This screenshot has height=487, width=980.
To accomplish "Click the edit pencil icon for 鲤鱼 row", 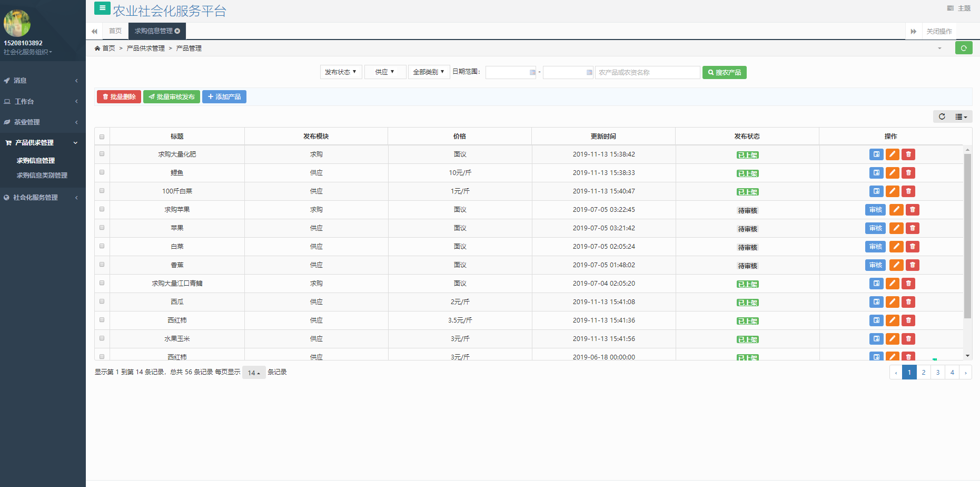I will (892, 173).
